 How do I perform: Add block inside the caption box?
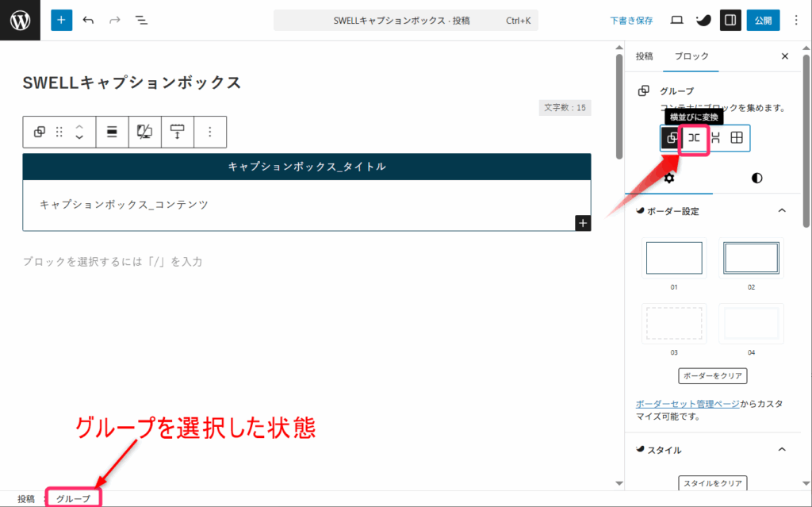tap(583, 223)
